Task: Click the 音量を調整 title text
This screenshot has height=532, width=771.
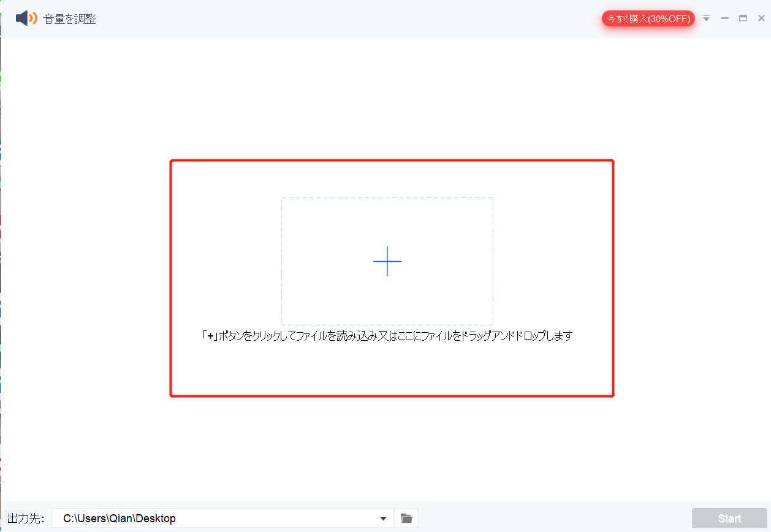Action: pos(70,19)
